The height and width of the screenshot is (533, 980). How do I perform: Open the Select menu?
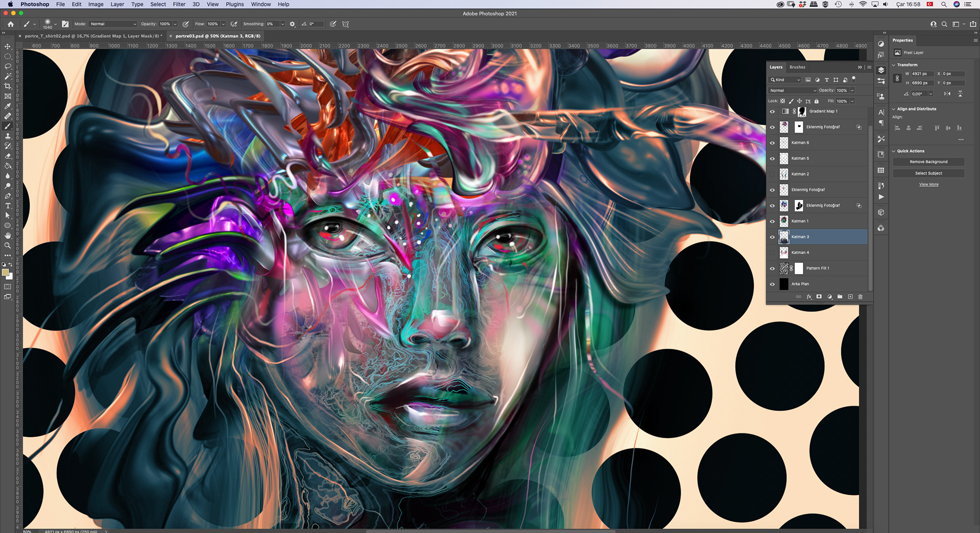click(158, 4)
